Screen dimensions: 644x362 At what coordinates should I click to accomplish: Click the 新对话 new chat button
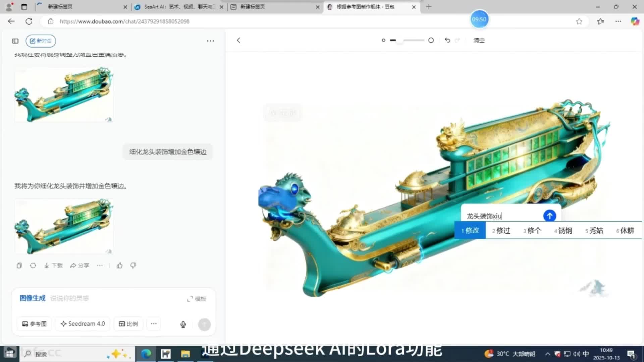tap(41, 41)
